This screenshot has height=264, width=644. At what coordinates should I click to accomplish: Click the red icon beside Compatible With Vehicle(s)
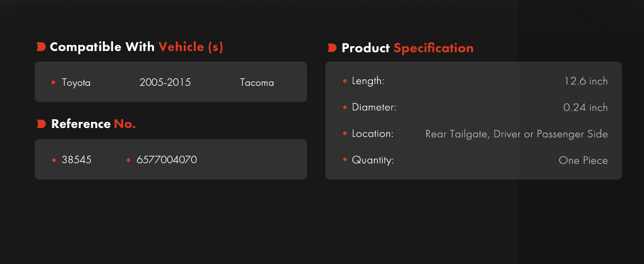pos(41,47)
